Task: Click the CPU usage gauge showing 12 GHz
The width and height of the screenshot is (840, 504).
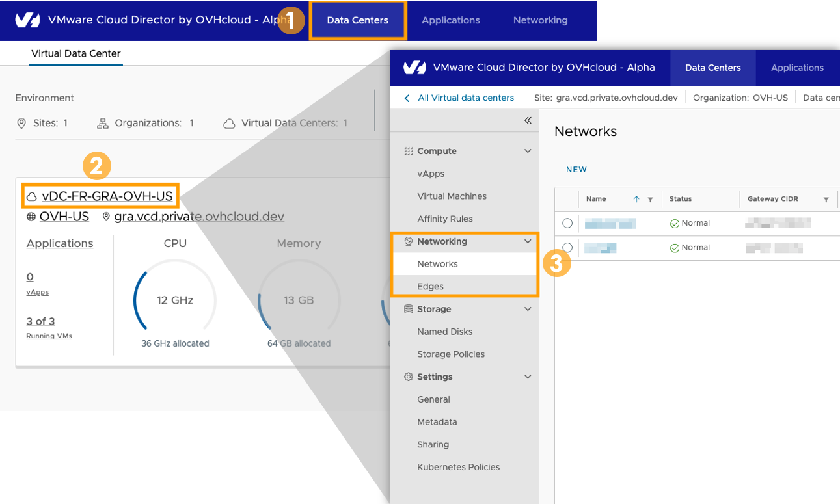Action: (x=175, y=300)
